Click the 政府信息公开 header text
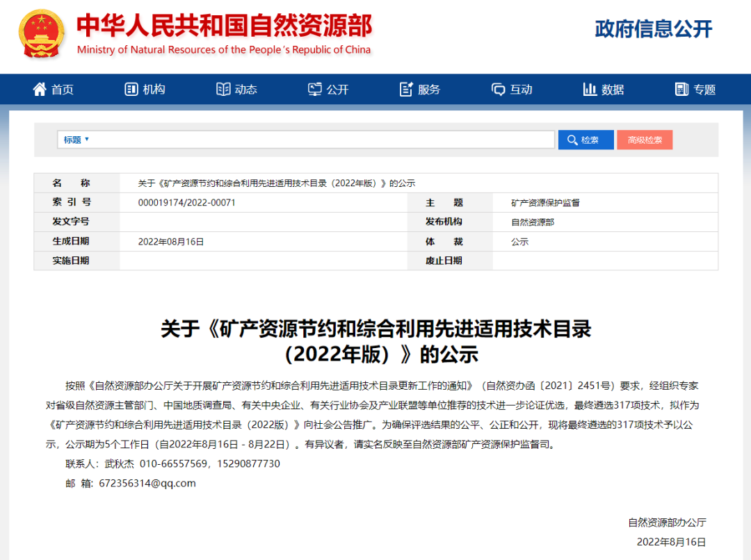Viewport: 751px width, 560px height. point(654,29)
